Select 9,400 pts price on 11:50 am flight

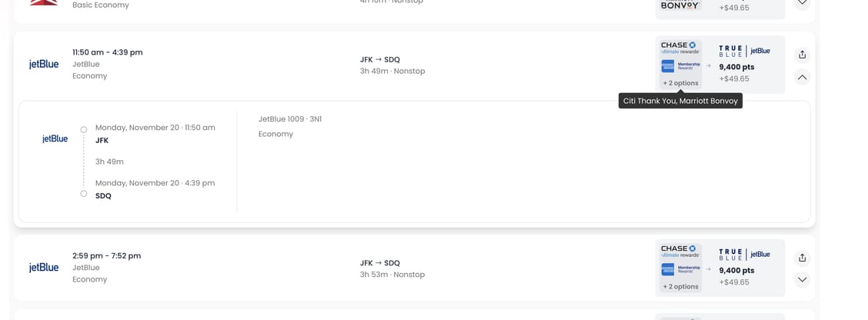[736, 67]
